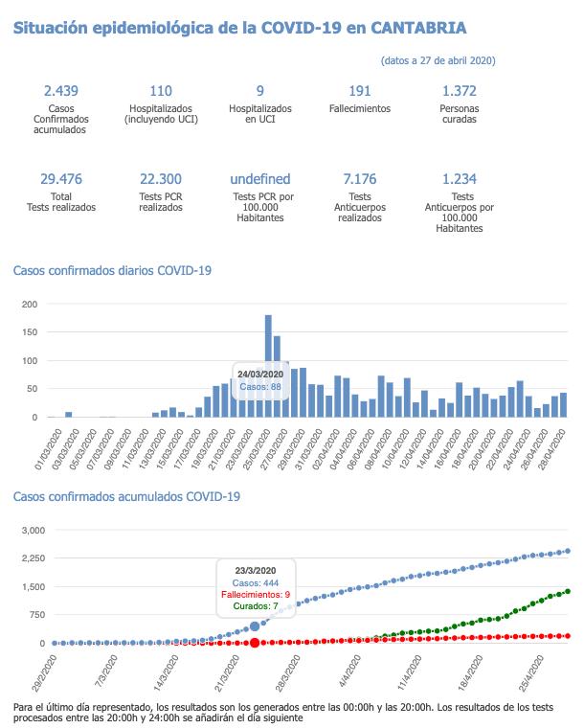This screenshot has height=728, width=584.
Task: Click the large red point on the deaths line
Action: coord(255,643)
